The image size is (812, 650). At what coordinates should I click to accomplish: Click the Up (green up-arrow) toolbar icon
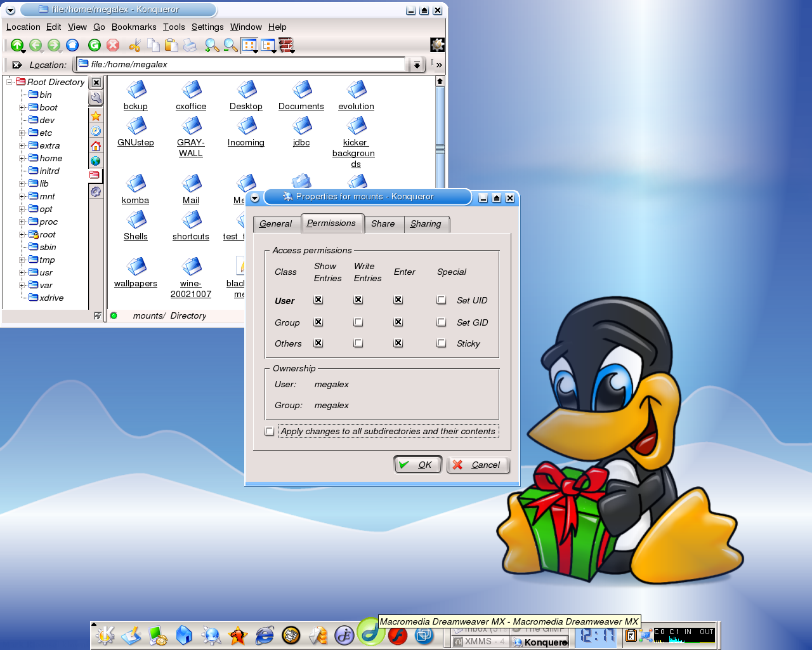(17, 45)
